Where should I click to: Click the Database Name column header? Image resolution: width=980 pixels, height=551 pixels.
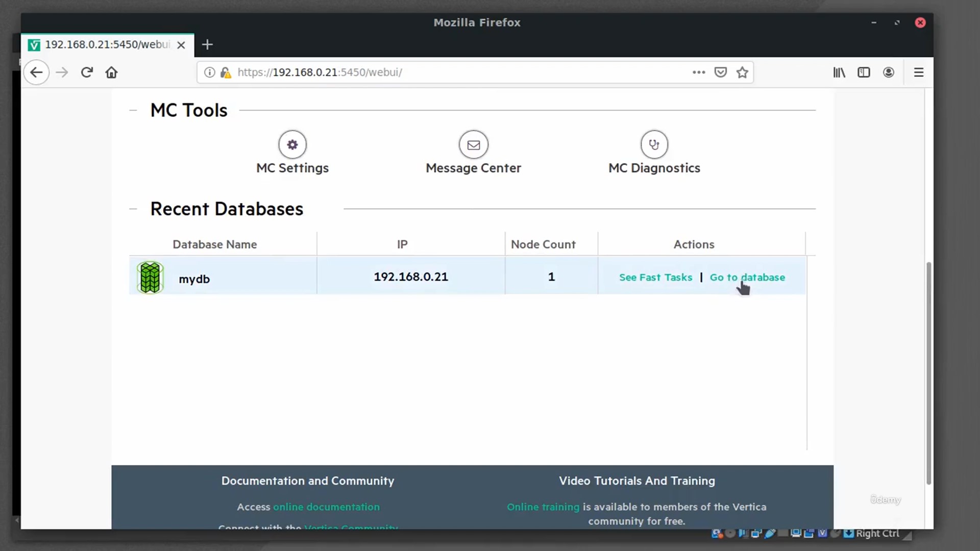click(x=214, y=244)
